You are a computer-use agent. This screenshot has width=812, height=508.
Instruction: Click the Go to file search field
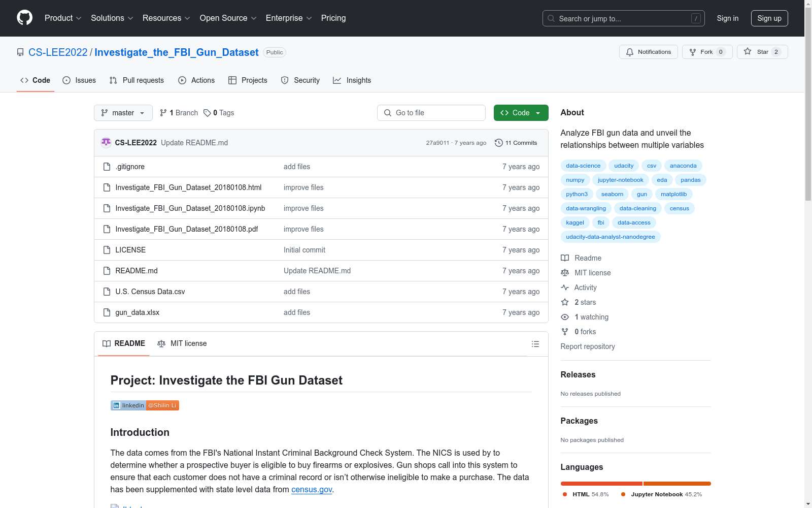(431, 113)
